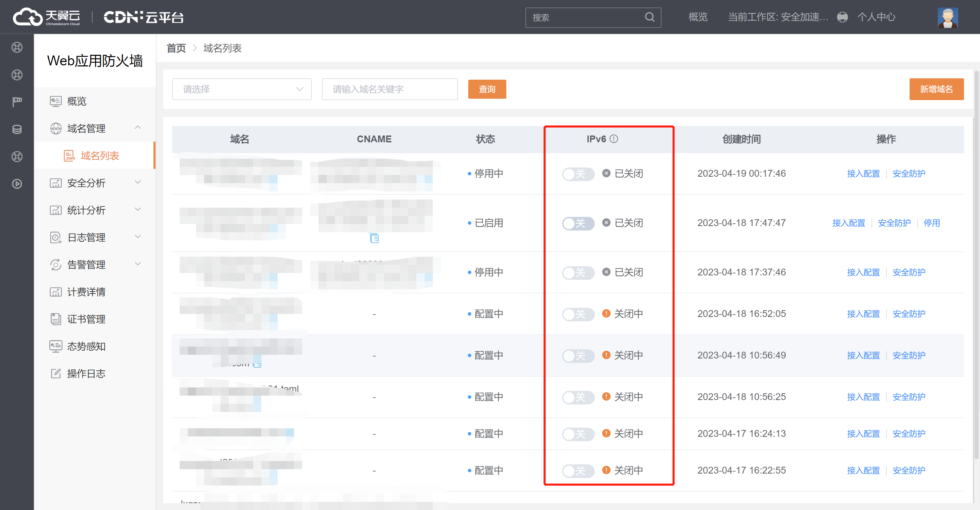Click 安全防护 in 2023-04-17 16:22:55 row
Viewport: 980px width, 510px height.
909,471
